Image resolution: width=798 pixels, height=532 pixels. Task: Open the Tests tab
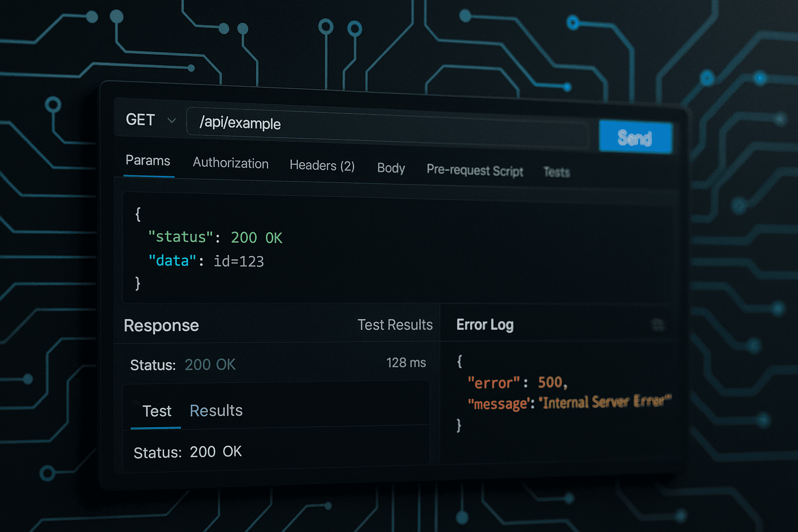coord(556,172)
